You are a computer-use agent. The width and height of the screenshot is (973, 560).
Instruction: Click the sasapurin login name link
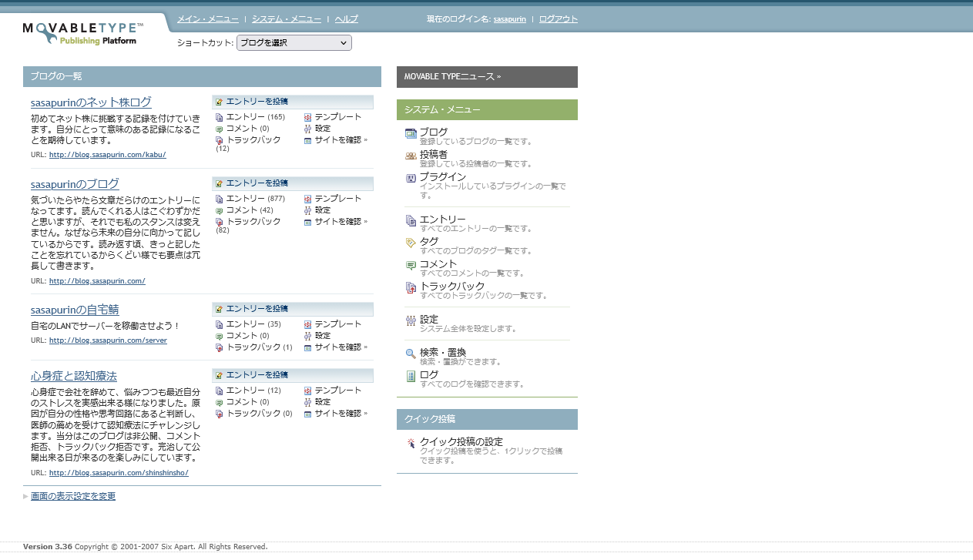pyautogui.click(x=510, y=19)
